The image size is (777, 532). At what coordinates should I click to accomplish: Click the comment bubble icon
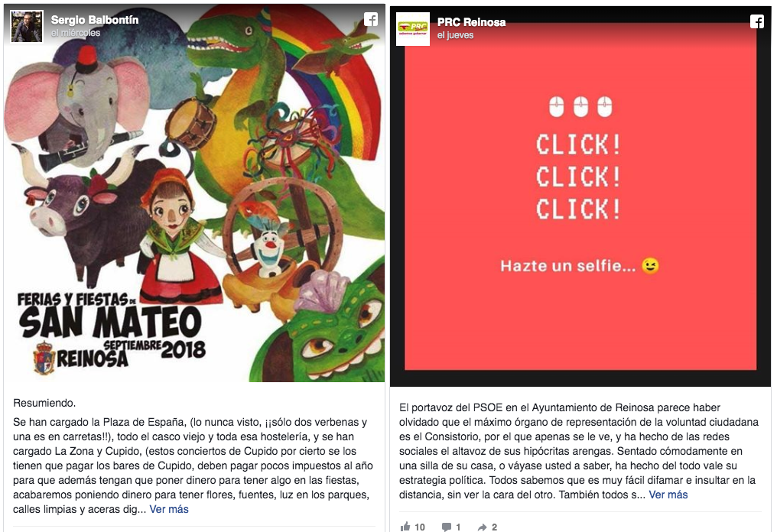pos(447,527)
